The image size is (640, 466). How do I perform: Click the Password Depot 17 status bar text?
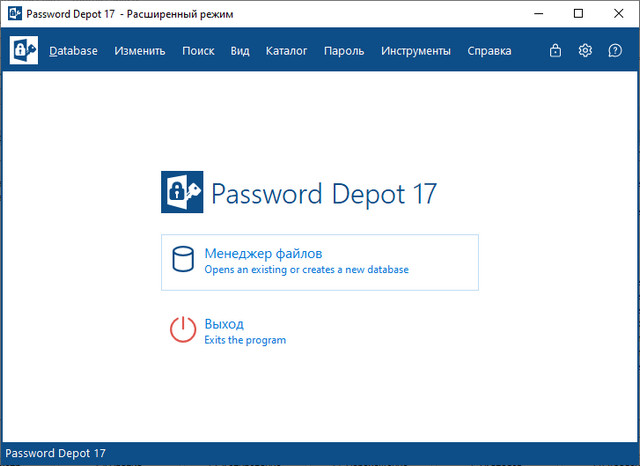(56, 454)
